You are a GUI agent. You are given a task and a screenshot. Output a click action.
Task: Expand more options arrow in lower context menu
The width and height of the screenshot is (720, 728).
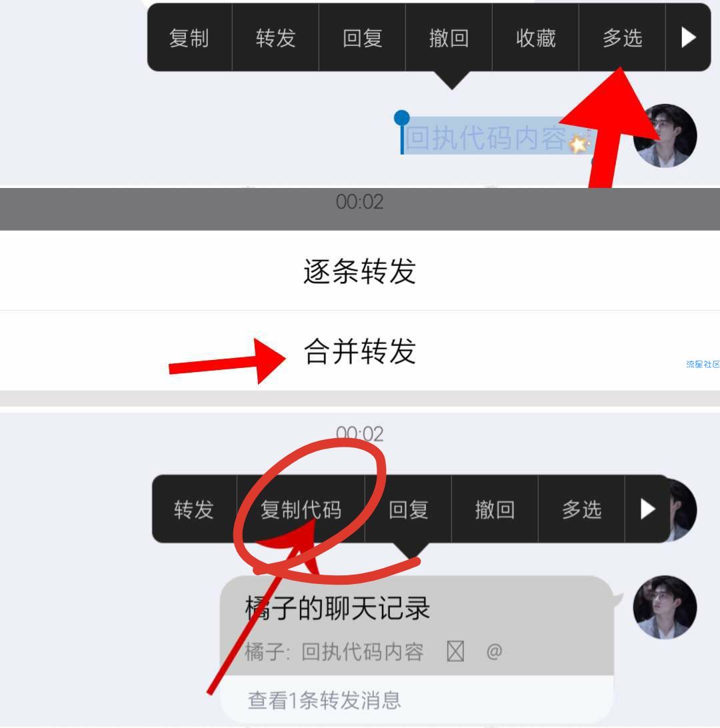point(647,509)
